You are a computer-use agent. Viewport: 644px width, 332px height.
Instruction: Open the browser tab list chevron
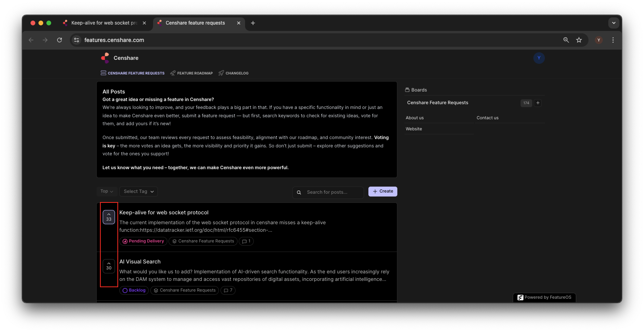click(x=613, y=23)
